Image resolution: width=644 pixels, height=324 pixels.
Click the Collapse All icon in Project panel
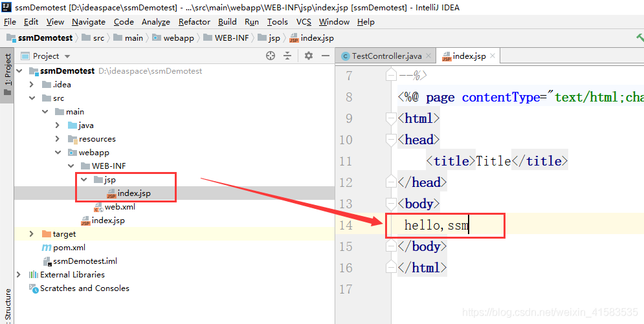coord(288,56)
